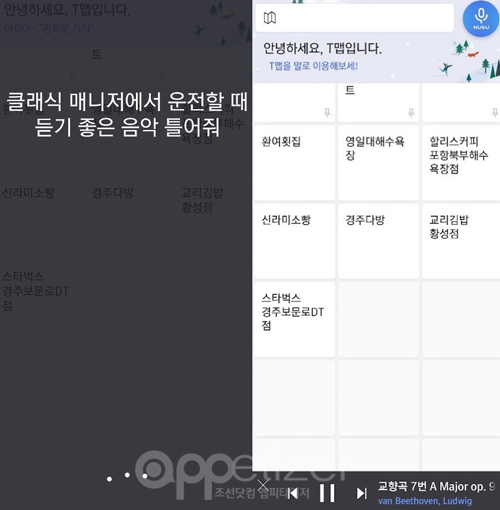Skip to the next track
This screenshot has height=510, width=500.
click(x=361, y=493)
